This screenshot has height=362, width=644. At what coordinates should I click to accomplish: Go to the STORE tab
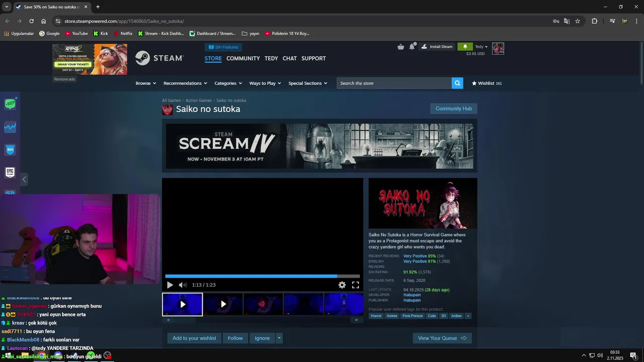click(x=213, y=59)
